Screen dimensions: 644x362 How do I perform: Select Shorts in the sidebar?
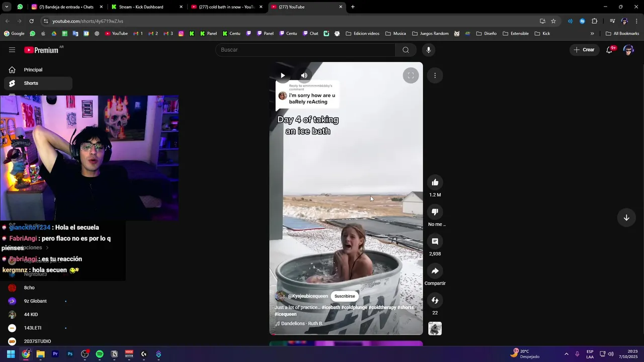[x=38, y=83]
